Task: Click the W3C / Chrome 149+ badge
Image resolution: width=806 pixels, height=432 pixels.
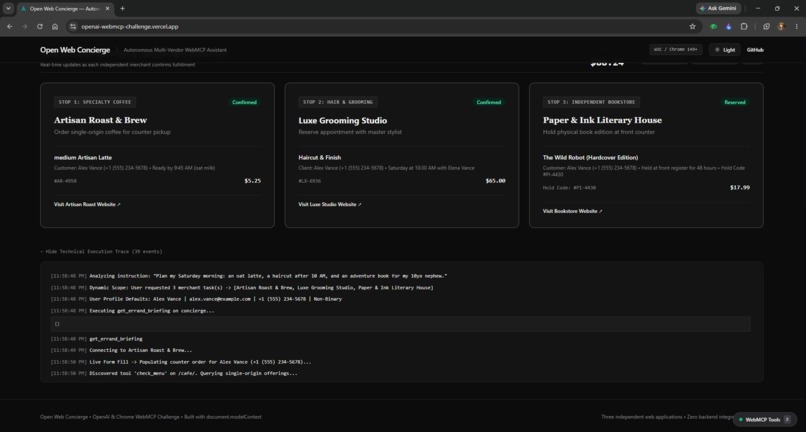Action: (x=675, y=50)
